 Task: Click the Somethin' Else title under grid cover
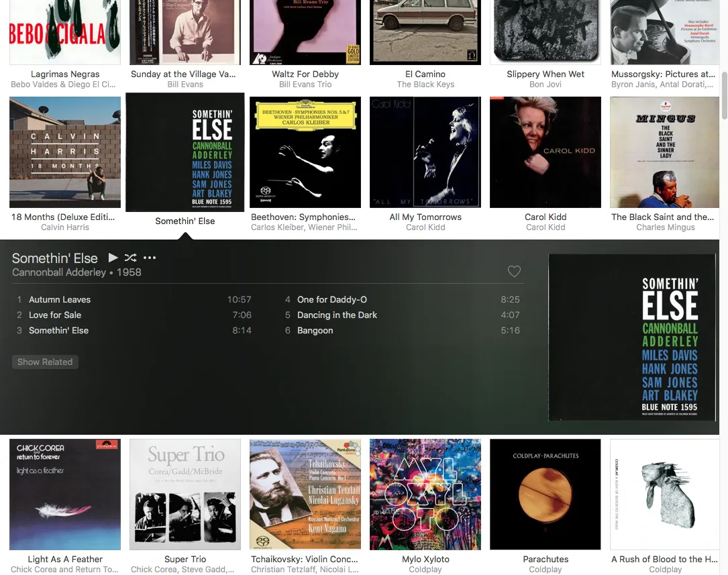pyautogui.click(x=185, y=221)
